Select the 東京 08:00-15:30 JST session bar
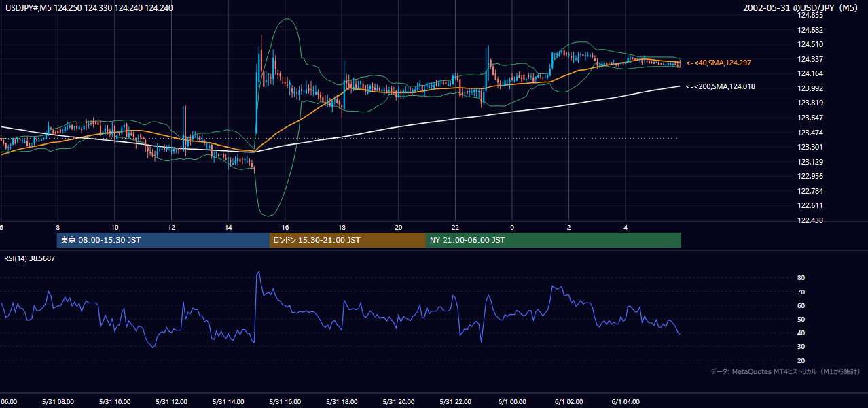Screen dimensions: 868x408 pos(163,240)
